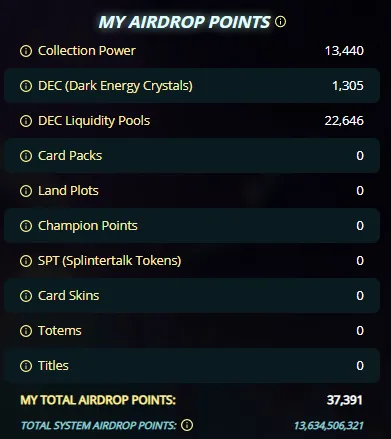The height and width of the screenshot is (439, 391).
Task: Open the Land Plots info icon
Action: tap(26, 191)
